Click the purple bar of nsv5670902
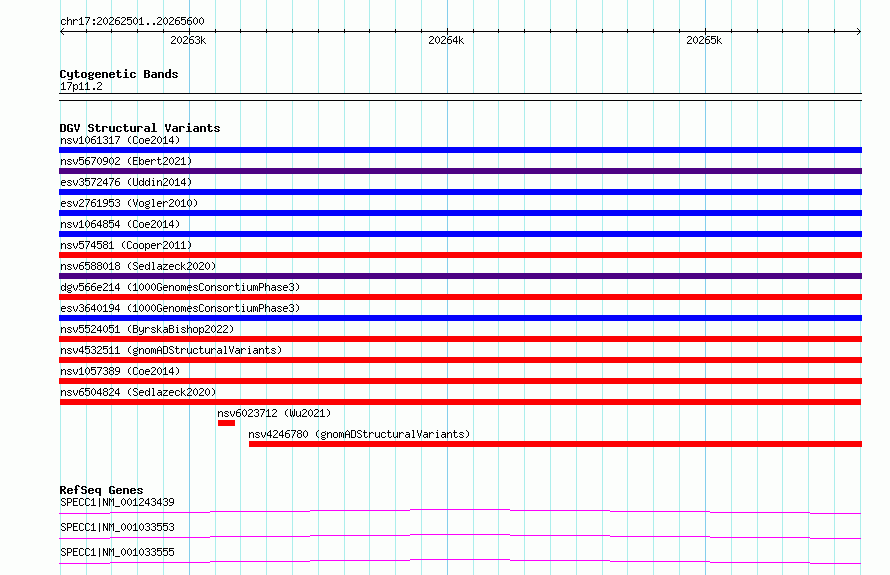The width and height of the screenshot is (890, 575). tap(460, 171)
